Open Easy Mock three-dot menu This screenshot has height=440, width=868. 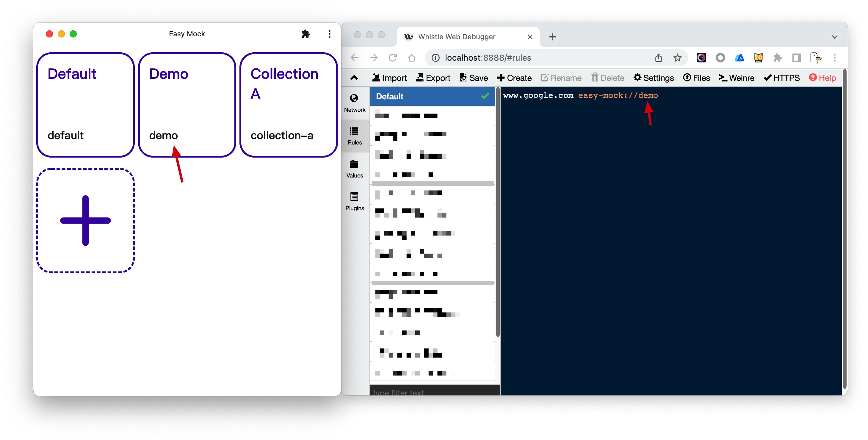[x=329, y=34]
